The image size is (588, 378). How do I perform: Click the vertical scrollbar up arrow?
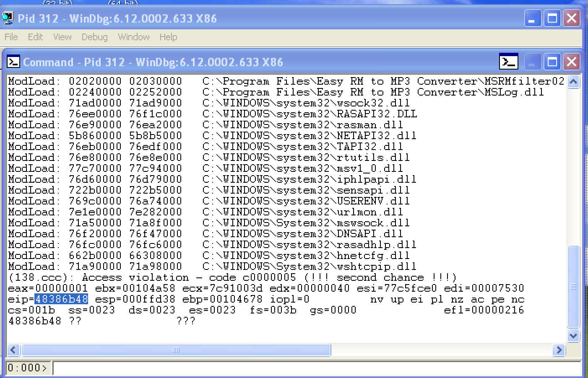573,82
